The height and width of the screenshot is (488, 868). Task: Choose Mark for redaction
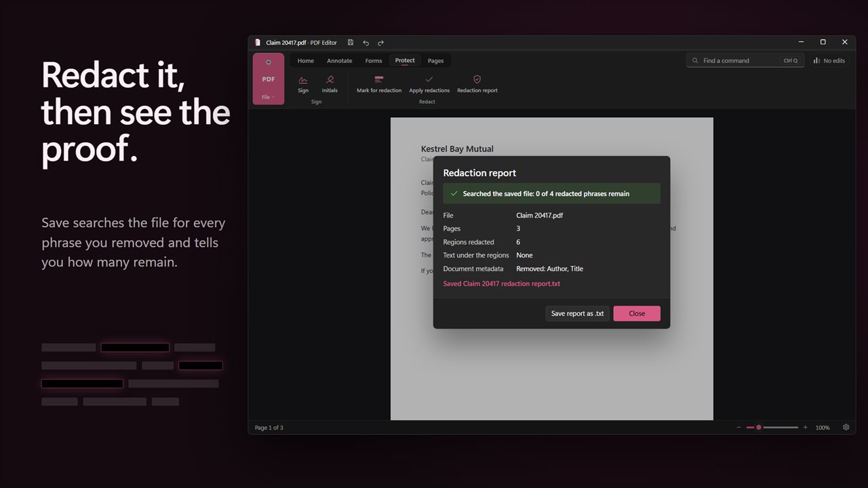tap(379, 84)
